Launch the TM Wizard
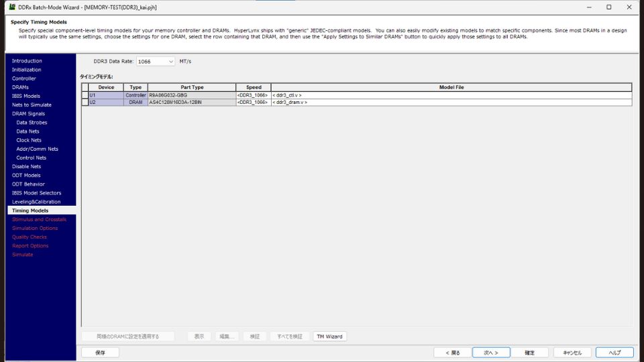Viewport: 644px width, 362px height. click(x=329, y=337)
